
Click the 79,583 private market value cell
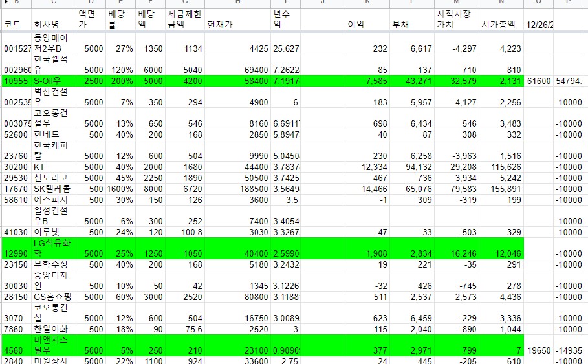click(457, 189)
